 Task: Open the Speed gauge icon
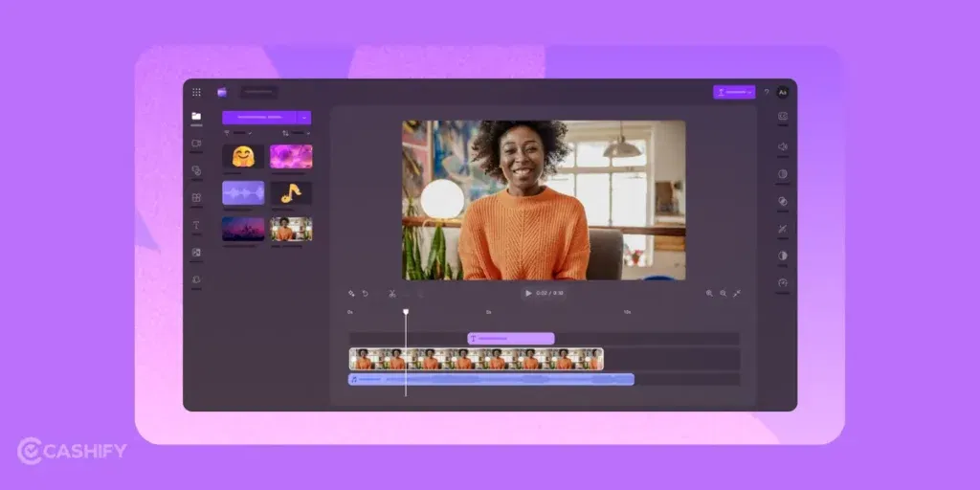(x=783, y=282)
